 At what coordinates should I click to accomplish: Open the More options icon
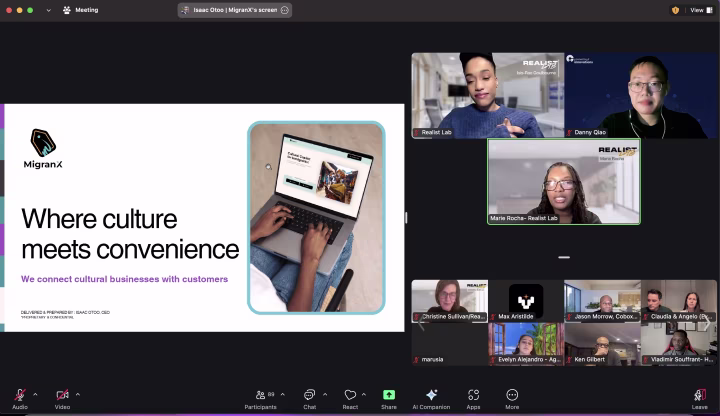(512, 395)
